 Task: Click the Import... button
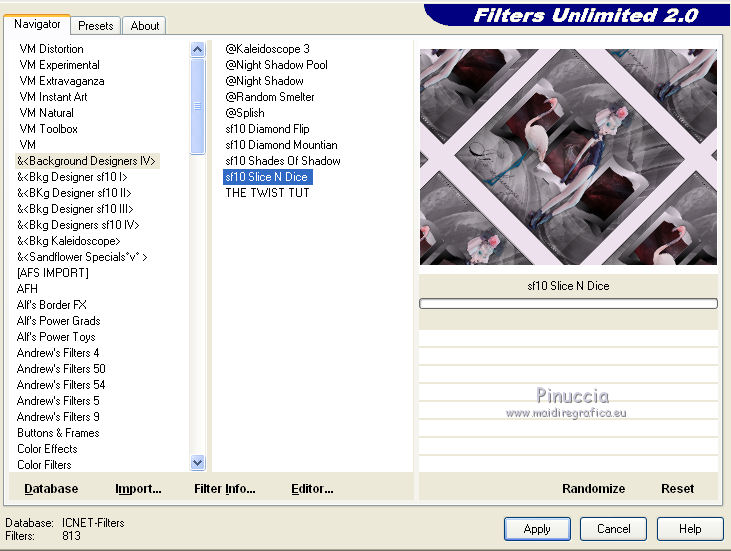138,489
